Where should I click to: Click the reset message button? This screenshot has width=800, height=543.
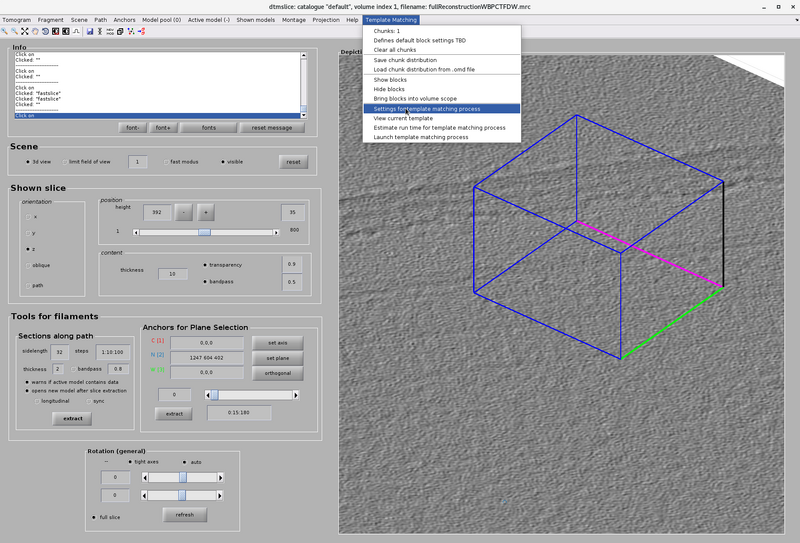(x=272, y=128)
